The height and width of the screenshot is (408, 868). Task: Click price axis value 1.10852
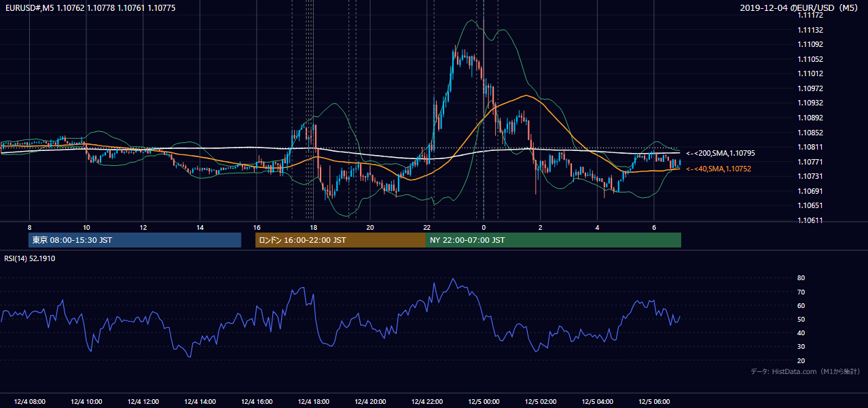click(810, 133)
